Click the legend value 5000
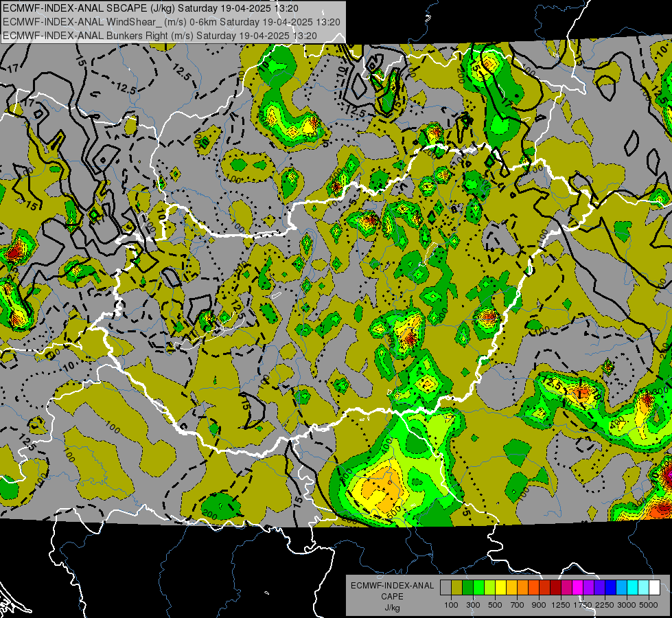The height and width of the screenshot is (618, 672). (x=649, y=605)
